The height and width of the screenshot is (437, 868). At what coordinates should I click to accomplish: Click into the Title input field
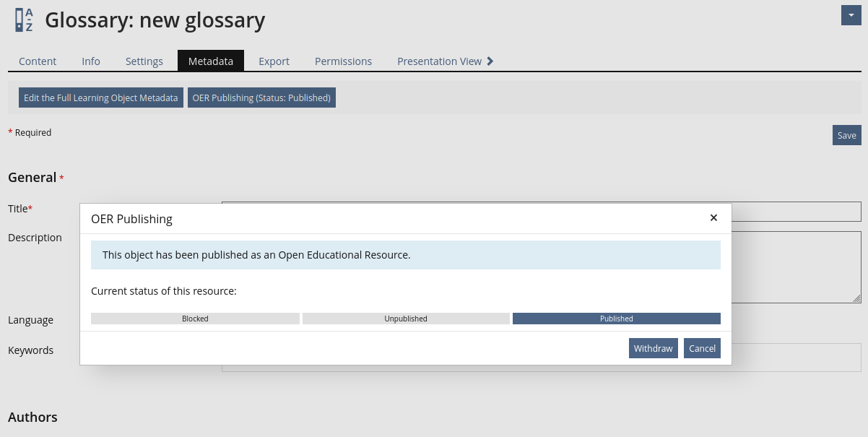tap(794, 211)
